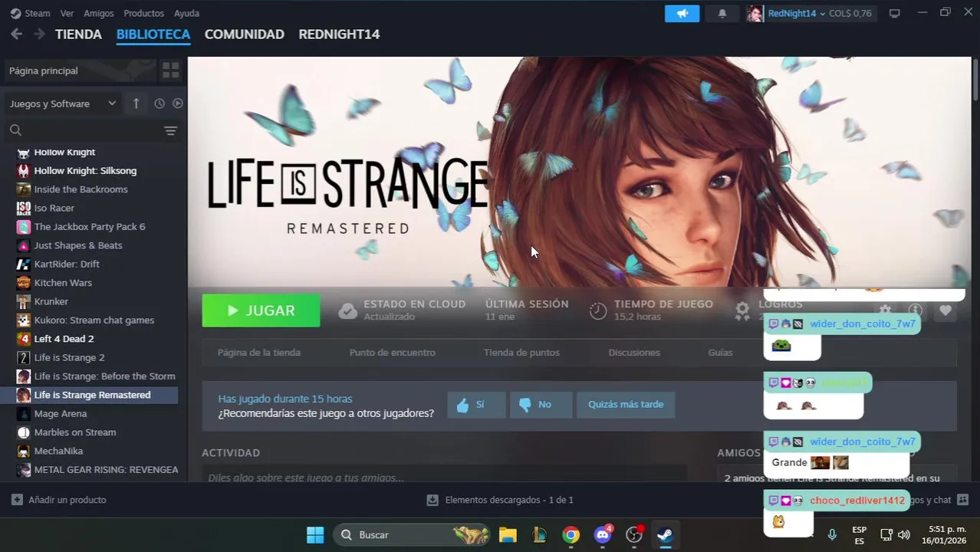
Task: Open the RedNight14 account dropdown
Action: click(796, 13)
